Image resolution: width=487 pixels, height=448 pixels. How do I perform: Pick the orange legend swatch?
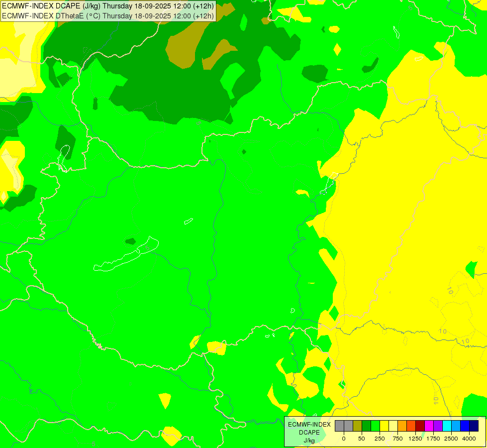pos(402,426)
